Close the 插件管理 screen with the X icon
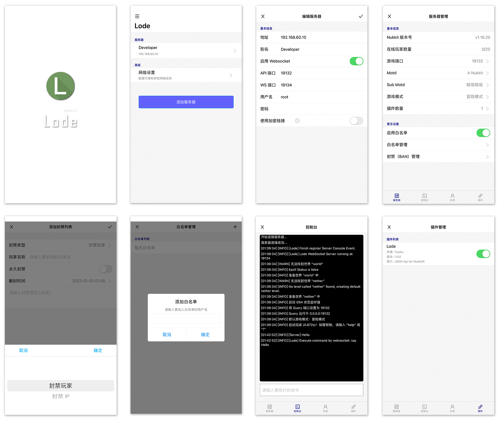 (389, 227)
